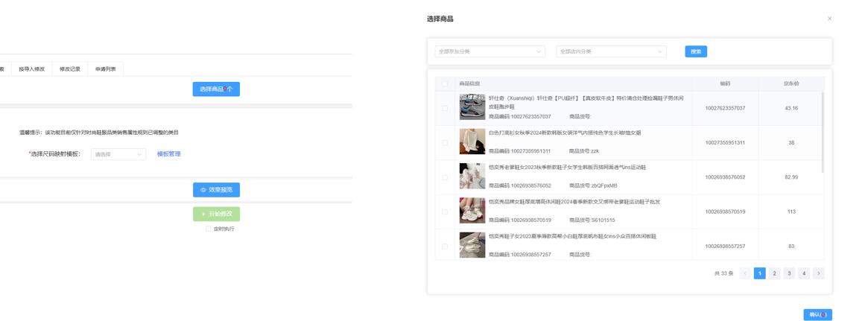This screenshot has width=868, height=321.
Task: Switch to the 按导入修改 tab
Action: pos(31,69)
